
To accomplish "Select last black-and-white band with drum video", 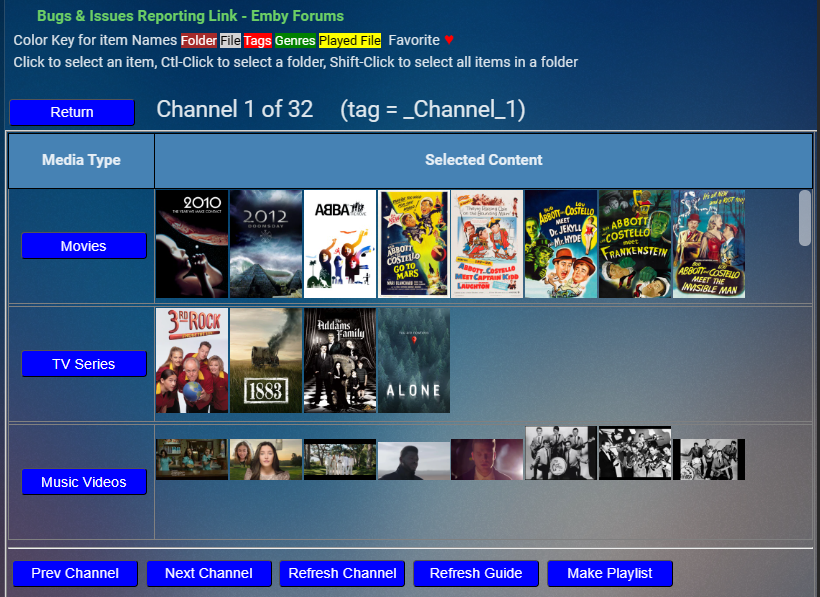I will [709, 460].
